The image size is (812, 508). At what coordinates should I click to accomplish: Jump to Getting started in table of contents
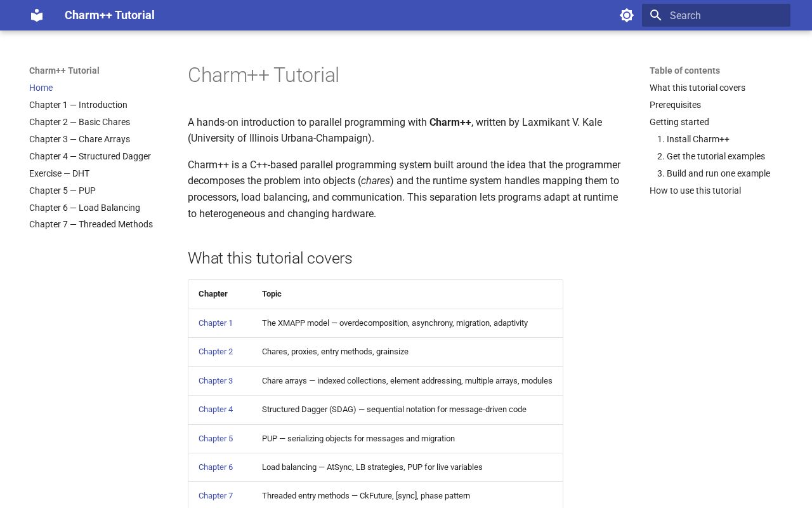[679, 122]
